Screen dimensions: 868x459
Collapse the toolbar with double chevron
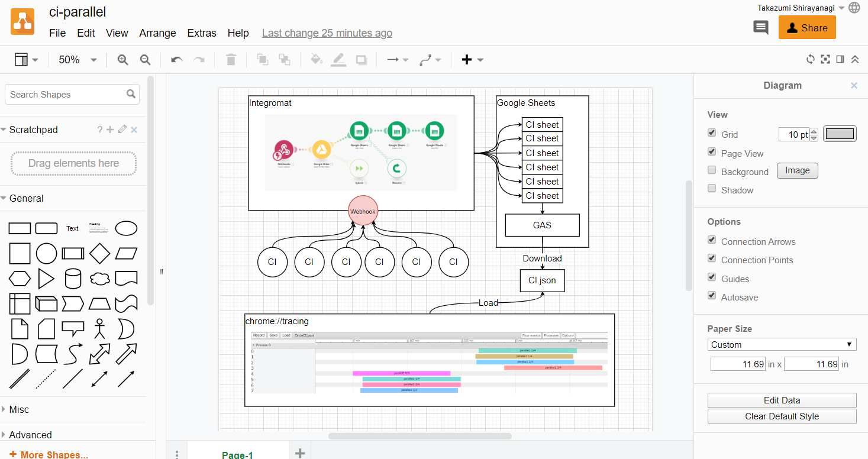(855, 59)
